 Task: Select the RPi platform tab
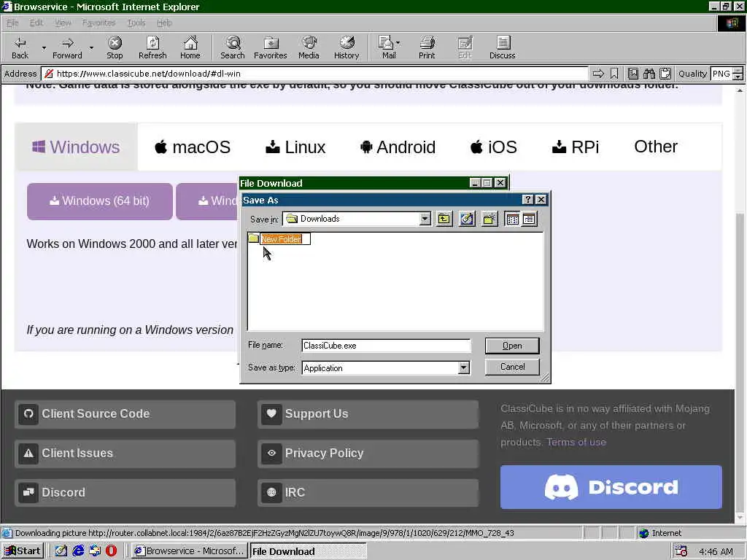pyautogui.click(x=576, y=147)
